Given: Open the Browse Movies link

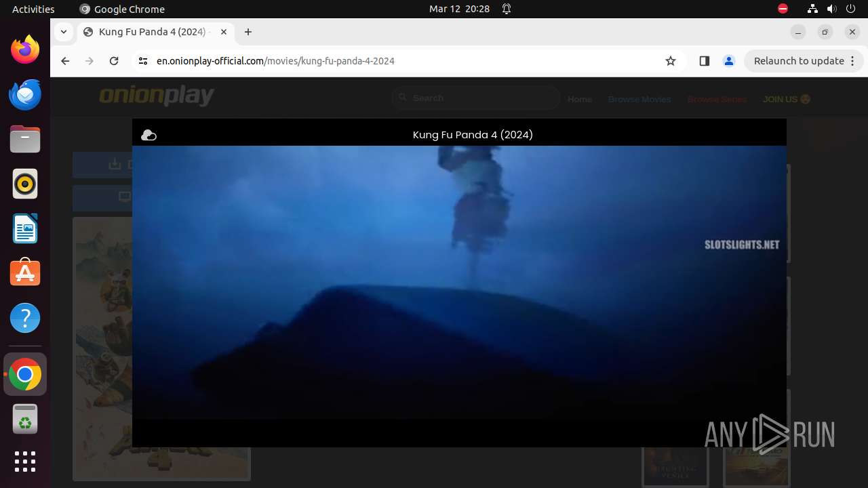Looking at the screenshot, I should click(639, 99).
